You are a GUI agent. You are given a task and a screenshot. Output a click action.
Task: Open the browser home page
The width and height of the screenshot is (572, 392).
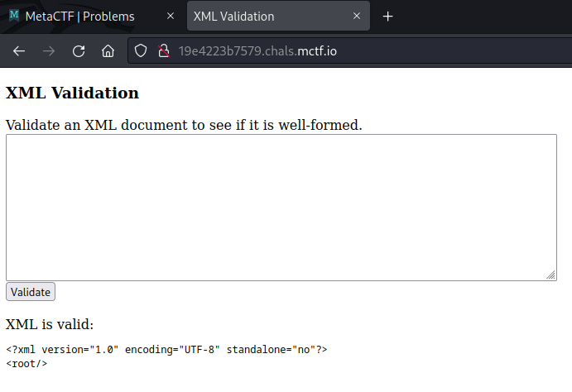pos(108,51)
